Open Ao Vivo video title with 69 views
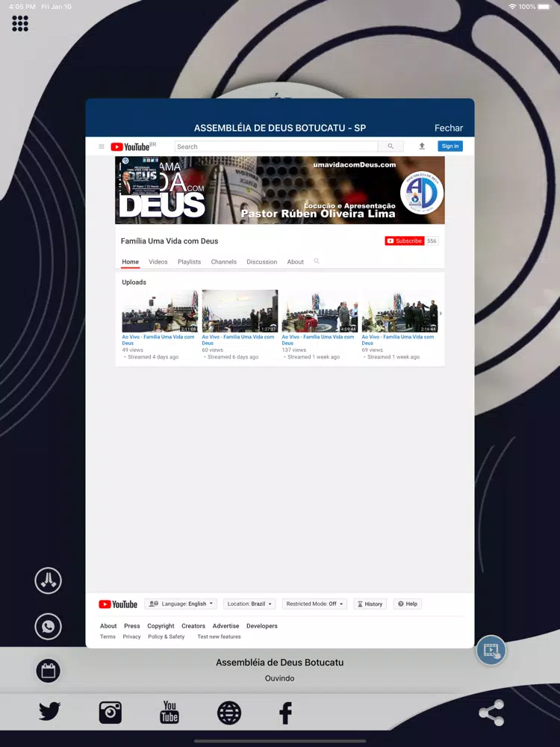 click(x=398, y=340)
